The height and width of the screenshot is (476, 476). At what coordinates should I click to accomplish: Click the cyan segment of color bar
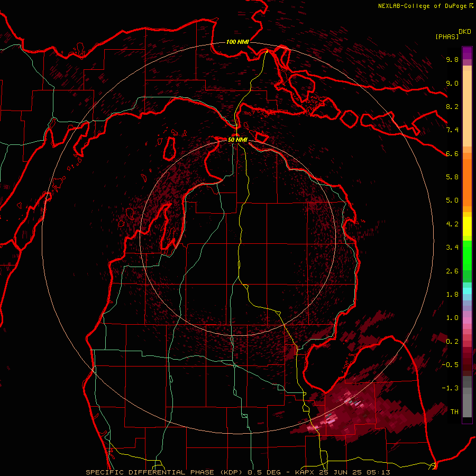tap(467, 291)
